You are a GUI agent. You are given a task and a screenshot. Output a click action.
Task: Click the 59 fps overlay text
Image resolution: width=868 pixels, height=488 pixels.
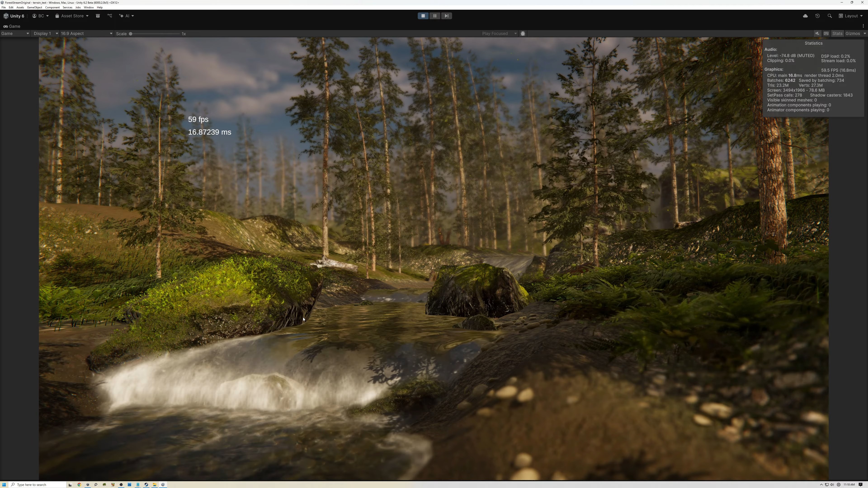tap(198, 120)
